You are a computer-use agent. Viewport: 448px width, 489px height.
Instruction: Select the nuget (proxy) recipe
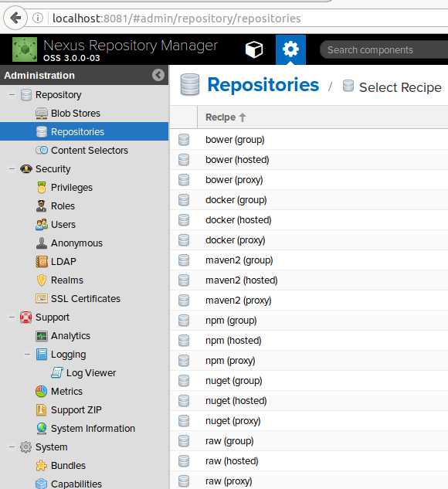(233, 421)
